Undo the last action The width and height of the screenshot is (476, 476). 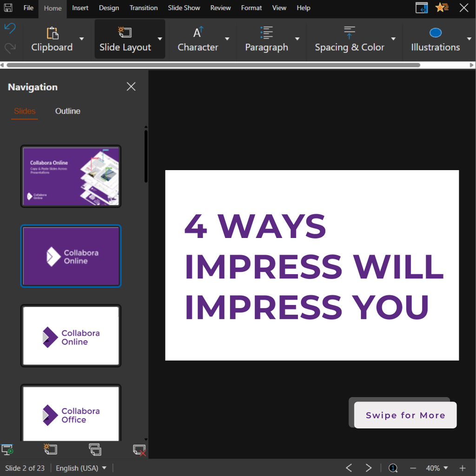(x=10, y=29)
